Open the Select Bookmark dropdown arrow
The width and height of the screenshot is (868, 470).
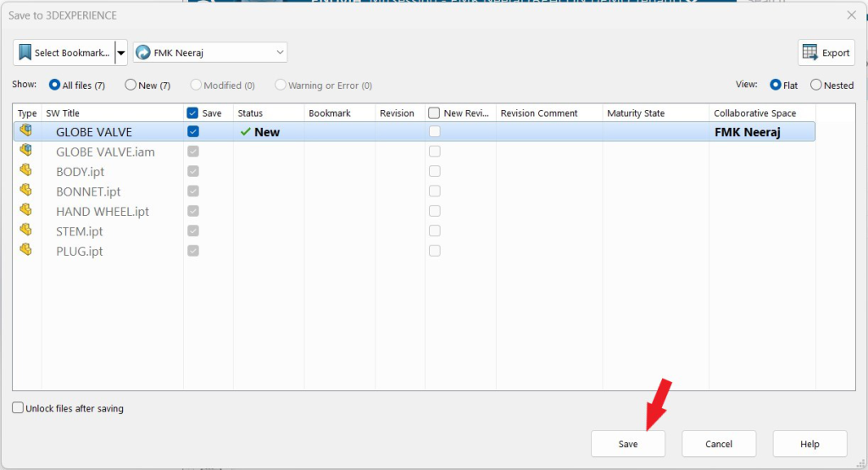[120, 53]
